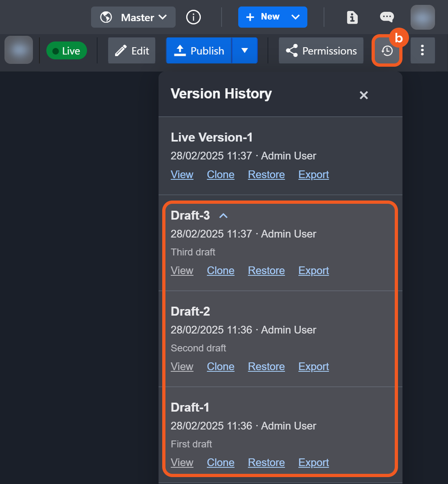Open the three-dot more options menu
This screenshot has height=484, width=448.
tap(422, 50)
